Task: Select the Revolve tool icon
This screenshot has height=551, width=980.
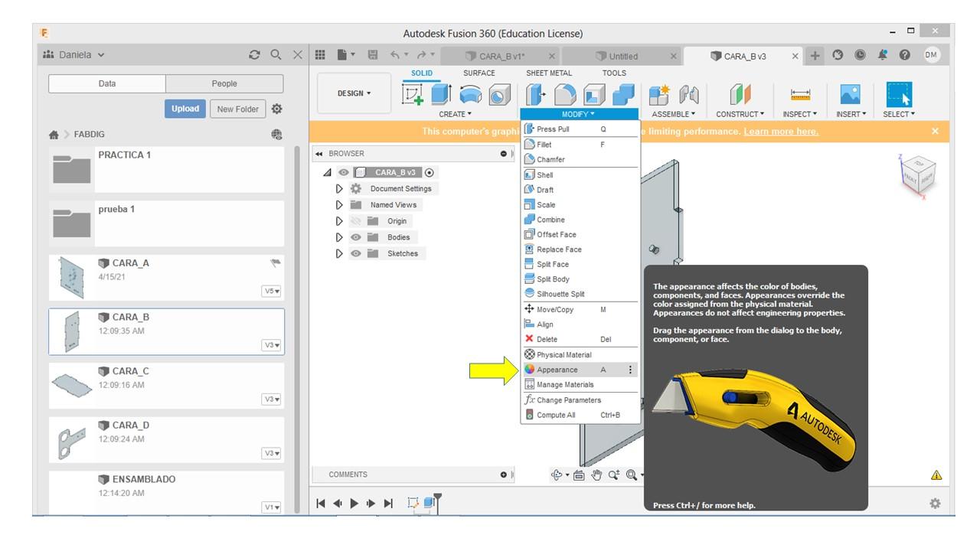Action: 471,94
